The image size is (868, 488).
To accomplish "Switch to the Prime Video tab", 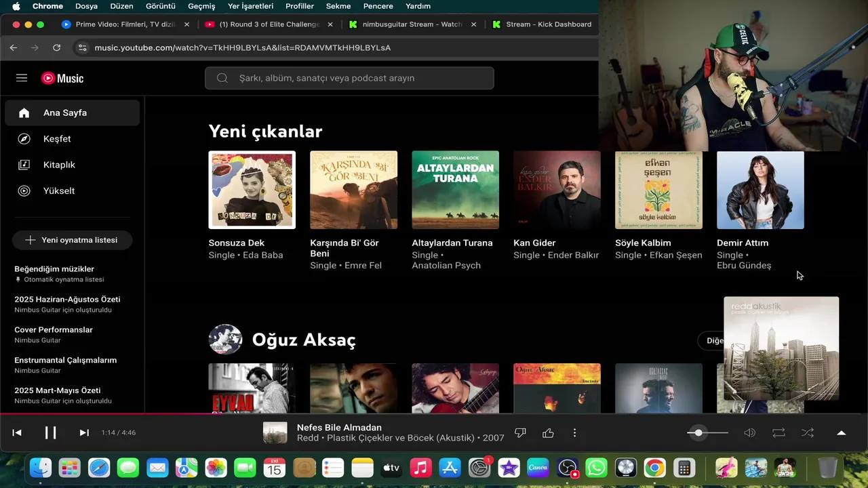I will (x=125, y=24).
